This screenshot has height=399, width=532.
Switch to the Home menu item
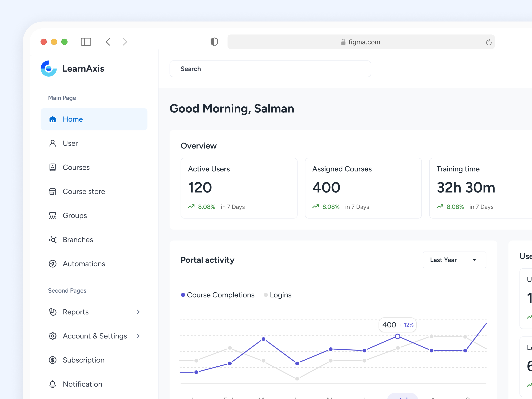(73, 119)
